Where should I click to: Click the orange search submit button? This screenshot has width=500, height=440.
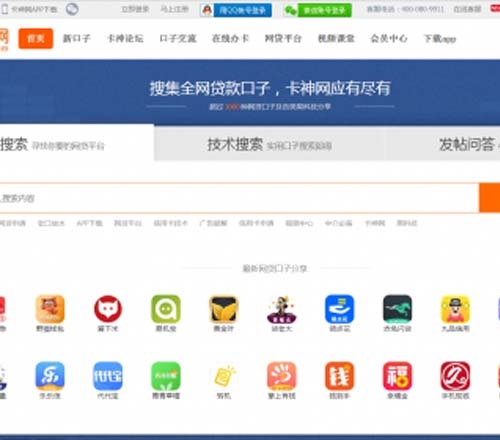coord(489,198)
